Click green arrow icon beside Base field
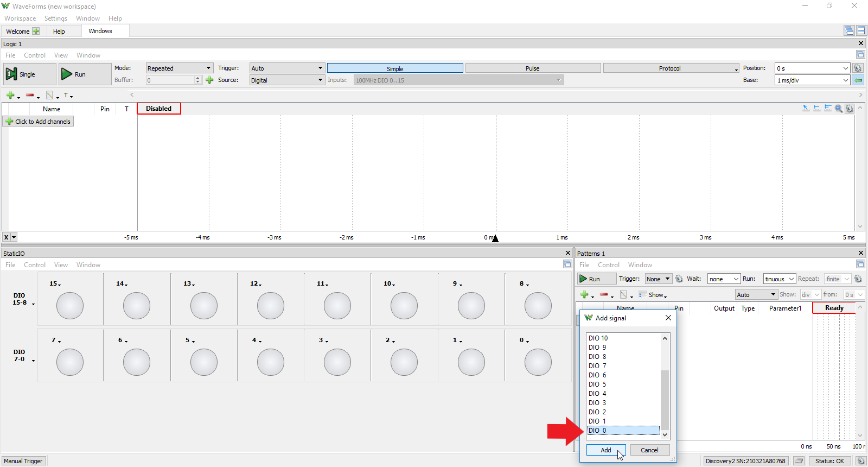This screenshot has width=868, height=467. click(858, 80)
